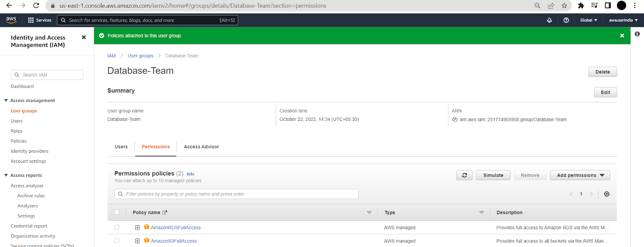Open the awsuserindia account dropdown
This screenshot has height=247, width=644.
pos(623,20)
